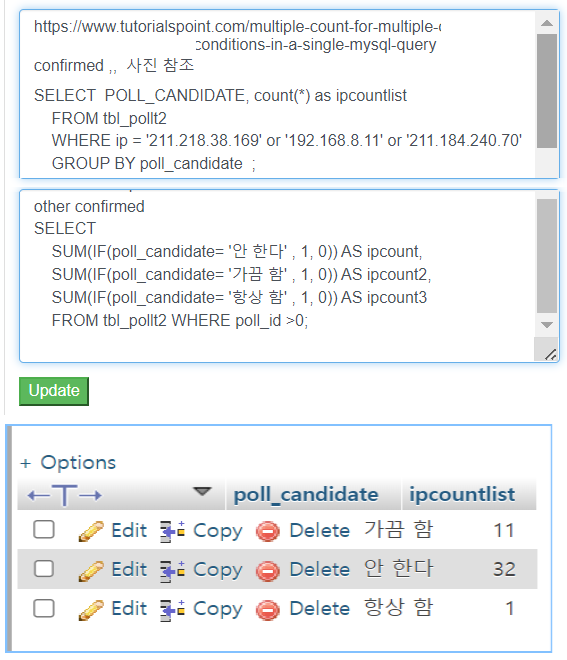This screenshot has height=660, width=567.
Task: Click the Copy icon in the 안 한다 row
Action: click(x=172, y=570)
